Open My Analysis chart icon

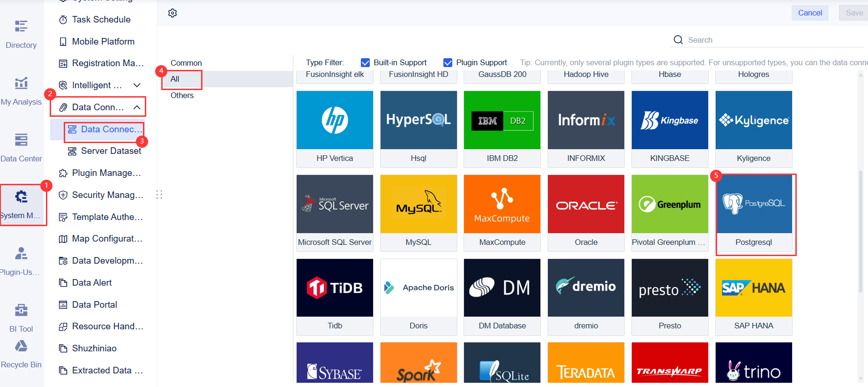pyautogui.click(x=21, y=83)
